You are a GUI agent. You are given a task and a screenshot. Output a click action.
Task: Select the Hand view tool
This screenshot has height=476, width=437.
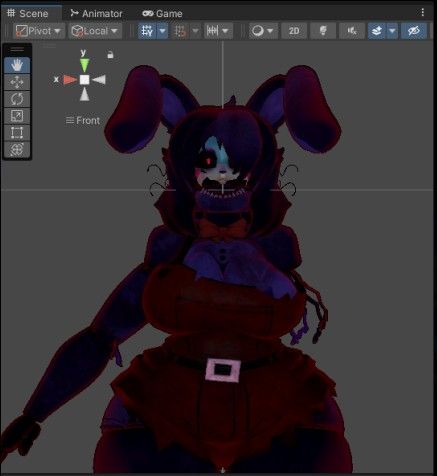17,65
